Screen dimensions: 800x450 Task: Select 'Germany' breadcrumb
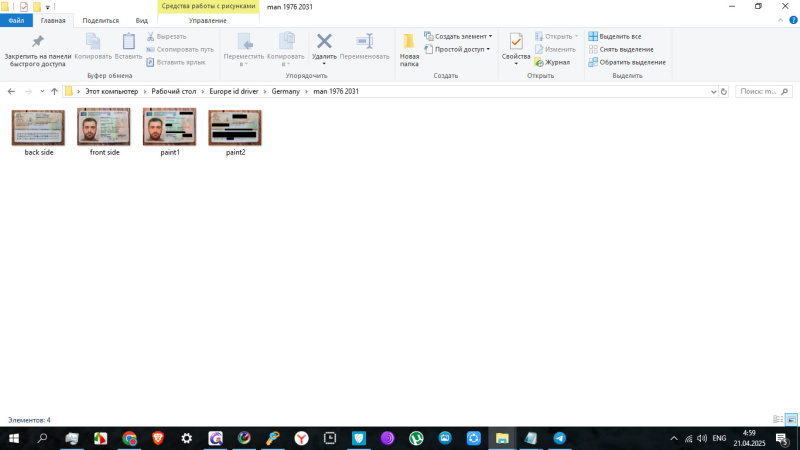[286, 91]
